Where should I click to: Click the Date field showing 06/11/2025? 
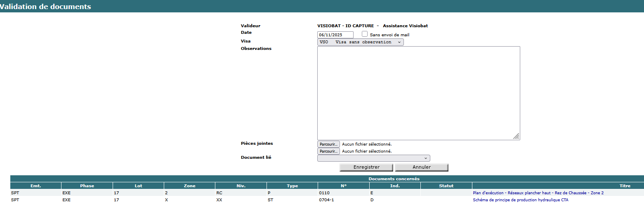click(x=335, y=35)
